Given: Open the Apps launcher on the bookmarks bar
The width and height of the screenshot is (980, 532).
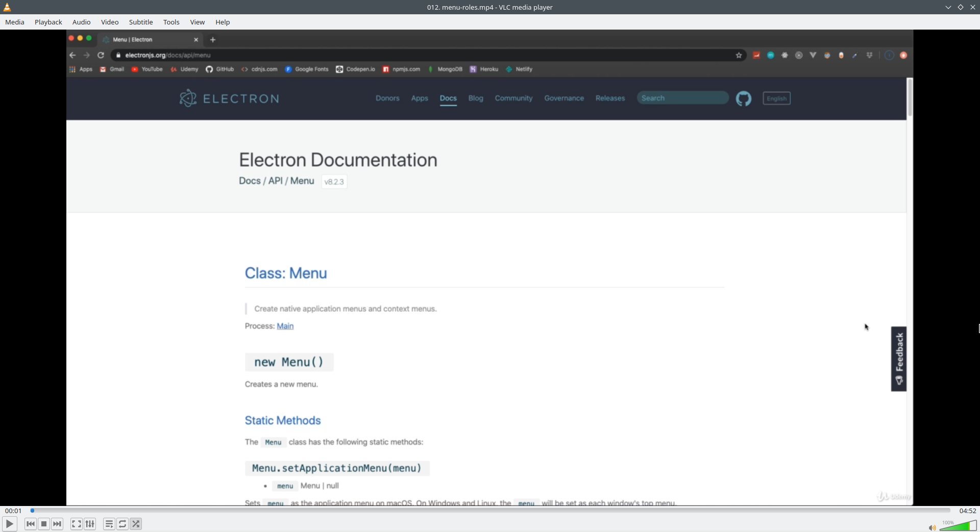Looking at the screenshot, I should coord(82,69).
